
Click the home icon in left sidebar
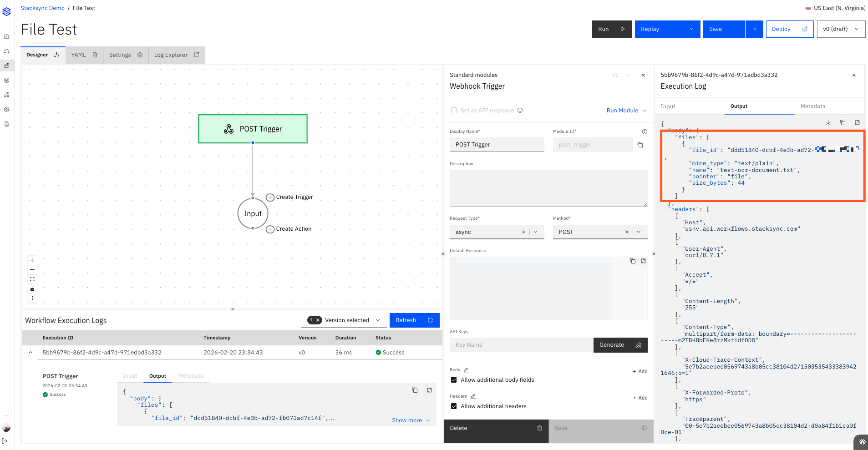coord(6,36)
